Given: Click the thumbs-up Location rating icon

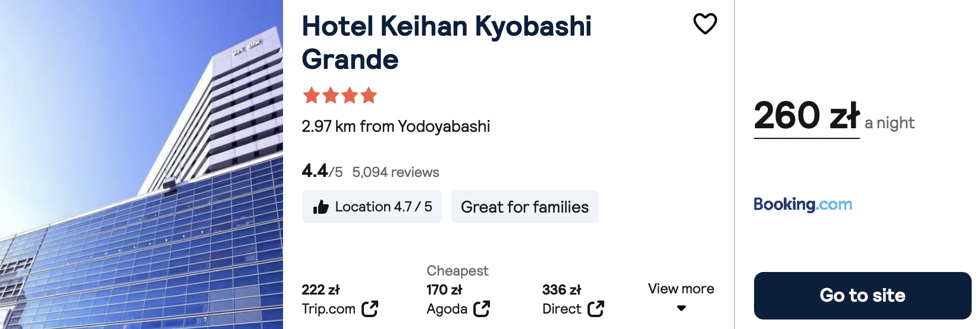Looking at the screenshot, I should [x=321, y=207].
